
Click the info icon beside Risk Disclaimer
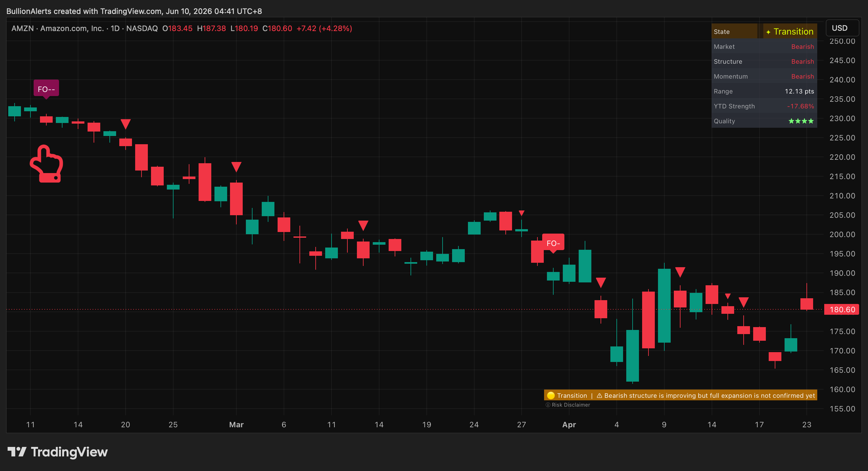click(548, 405)
